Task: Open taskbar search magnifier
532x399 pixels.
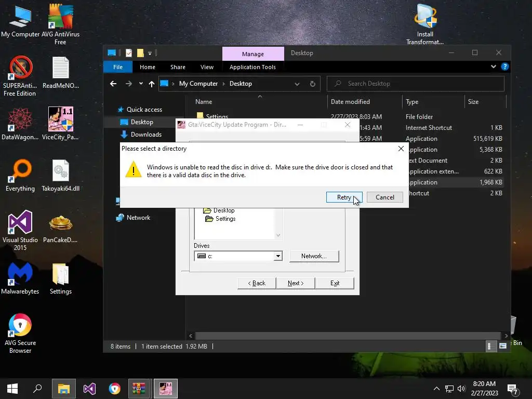Action: 37,389
